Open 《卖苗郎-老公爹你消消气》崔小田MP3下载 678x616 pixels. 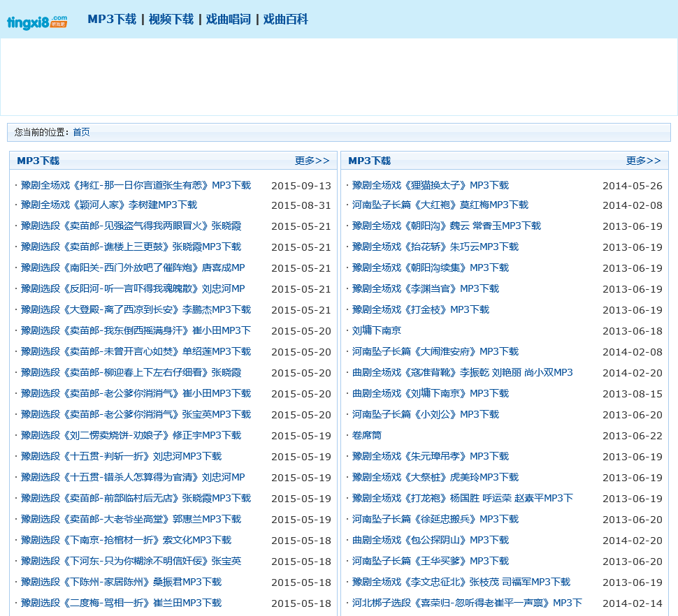pos(136,393)
